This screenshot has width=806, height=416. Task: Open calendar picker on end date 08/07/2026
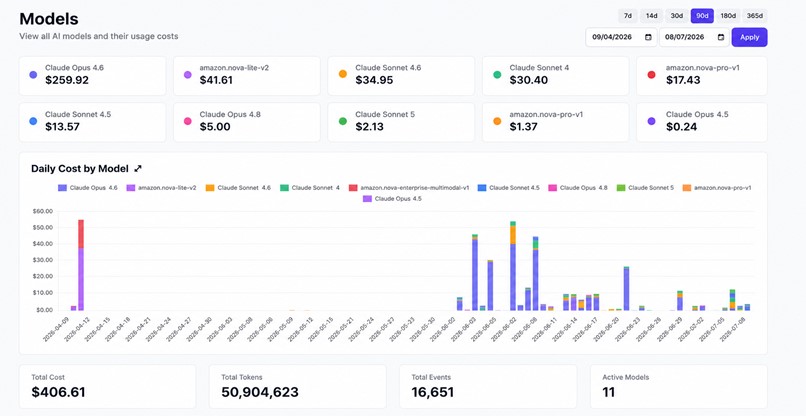[721, 37]
